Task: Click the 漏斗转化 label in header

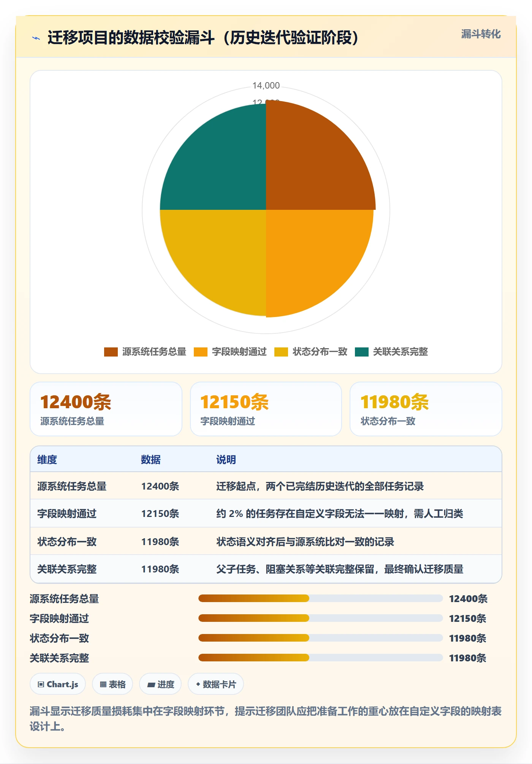Action: [481, 34]
